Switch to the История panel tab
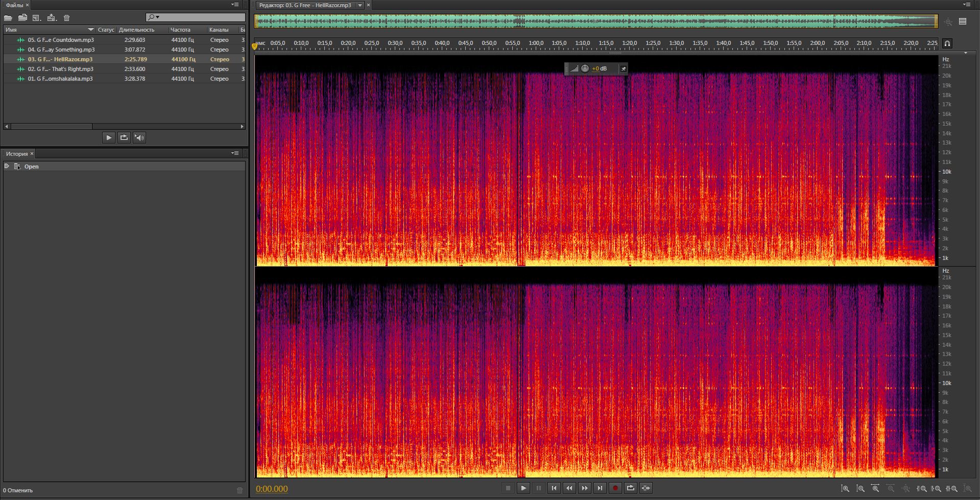 (x=16, y=154)
